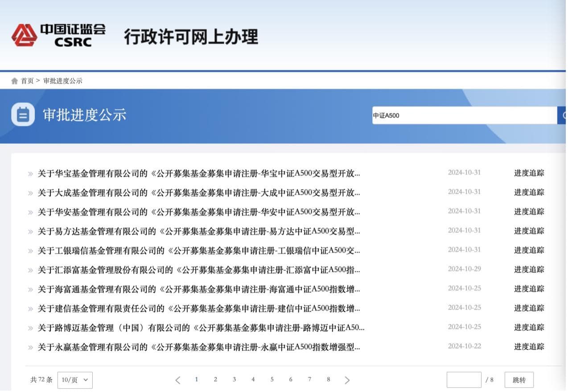Viewport: 568px width, 392px height.
Task: Select page 5 in pagination
Action: coord(272,380)
